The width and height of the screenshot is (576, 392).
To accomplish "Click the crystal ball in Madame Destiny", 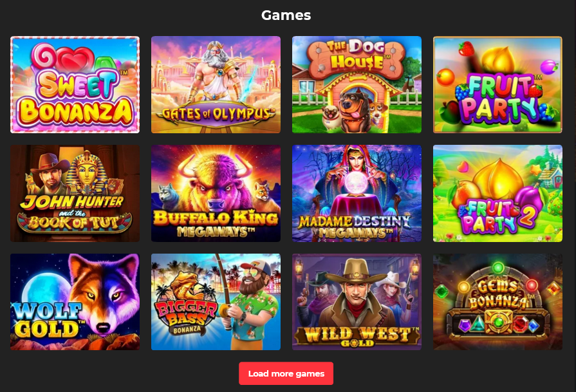I will click(x=355, y=183).
